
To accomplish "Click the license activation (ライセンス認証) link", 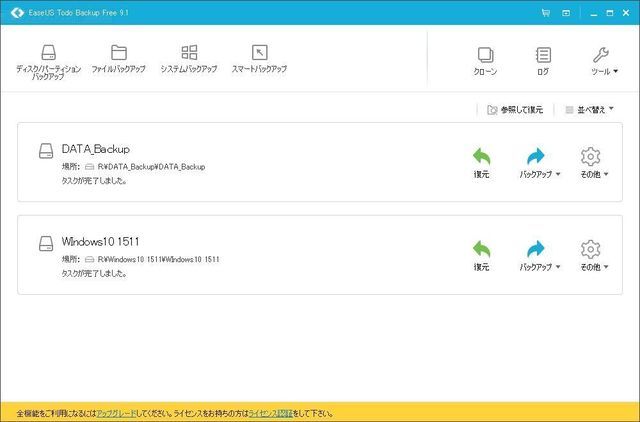I will click(270, 412).
